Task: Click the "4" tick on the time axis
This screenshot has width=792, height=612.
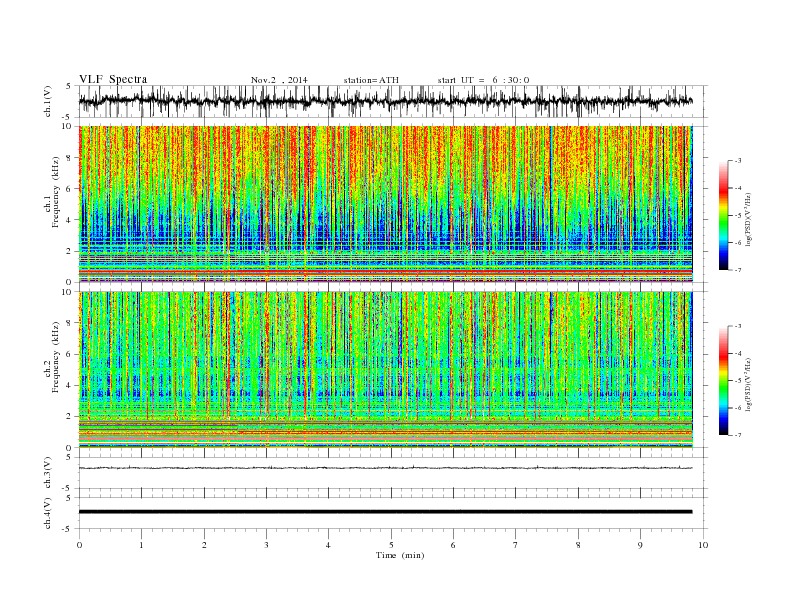Action: pos(328,545)
